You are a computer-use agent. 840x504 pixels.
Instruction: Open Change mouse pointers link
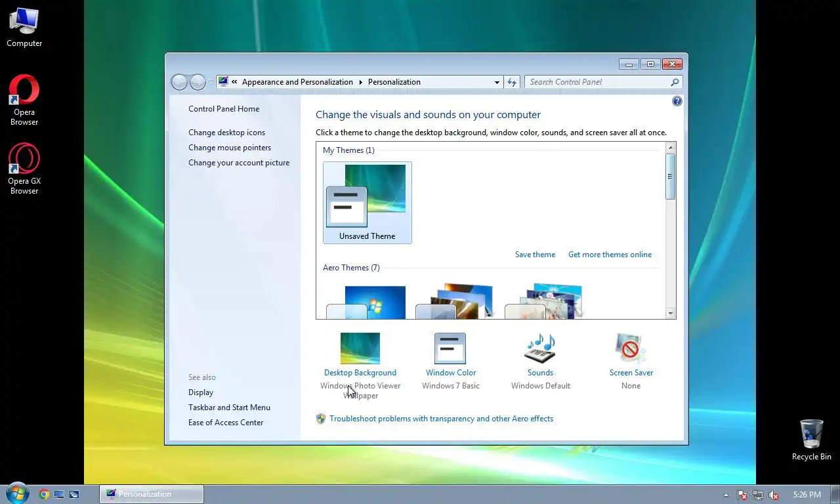click(x=230, y=148)
